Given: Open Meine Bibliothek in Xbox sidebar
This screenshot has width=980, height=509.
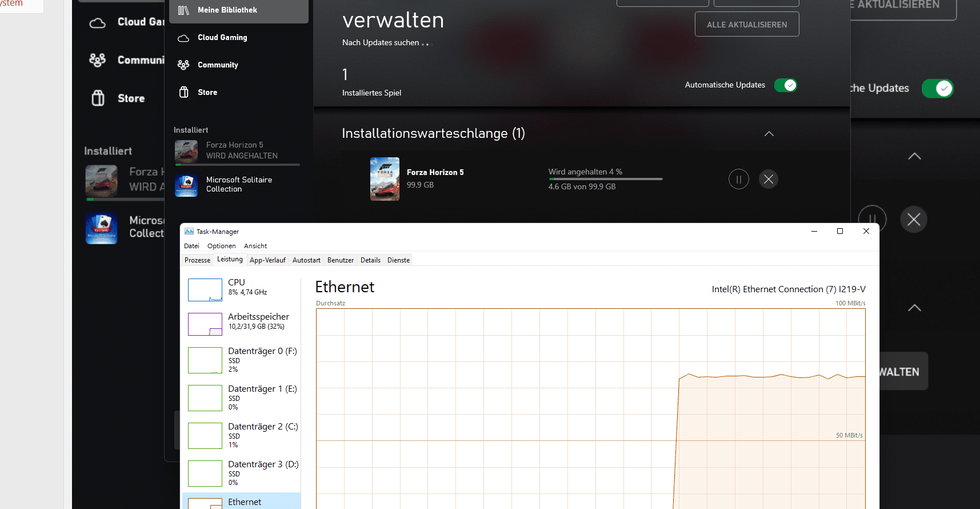Looking at the screenshot, I should pos(239,10).
